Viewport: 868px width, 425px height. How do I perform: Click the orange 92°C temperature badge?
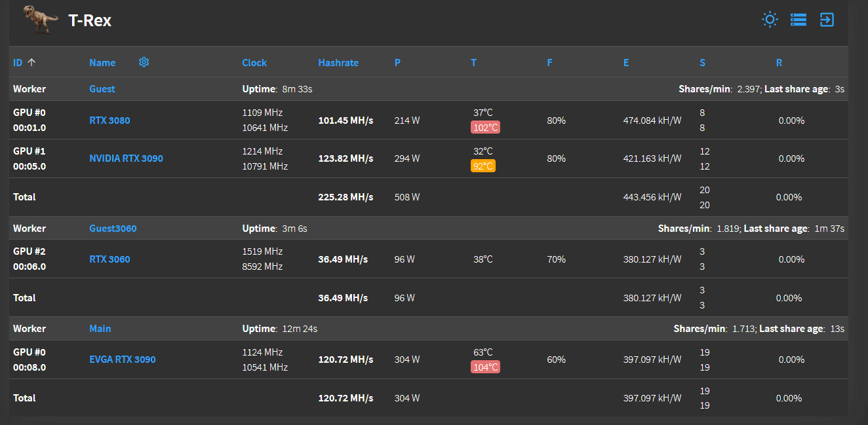(x=483, y=166)
